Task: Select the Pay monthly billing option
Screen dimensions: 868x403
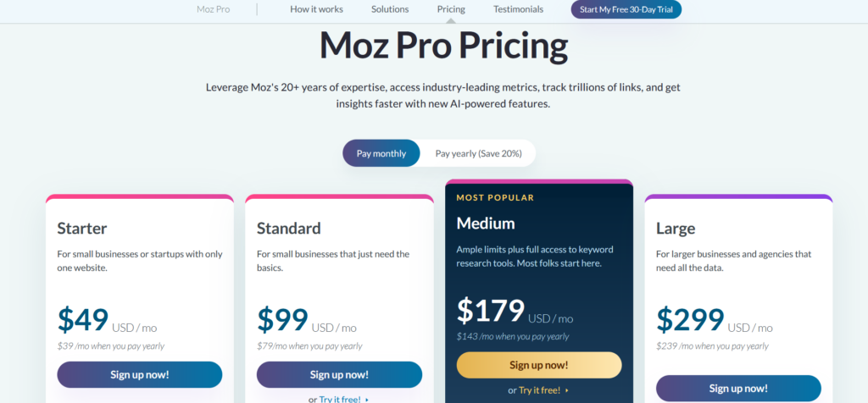Action: point(381,153)
